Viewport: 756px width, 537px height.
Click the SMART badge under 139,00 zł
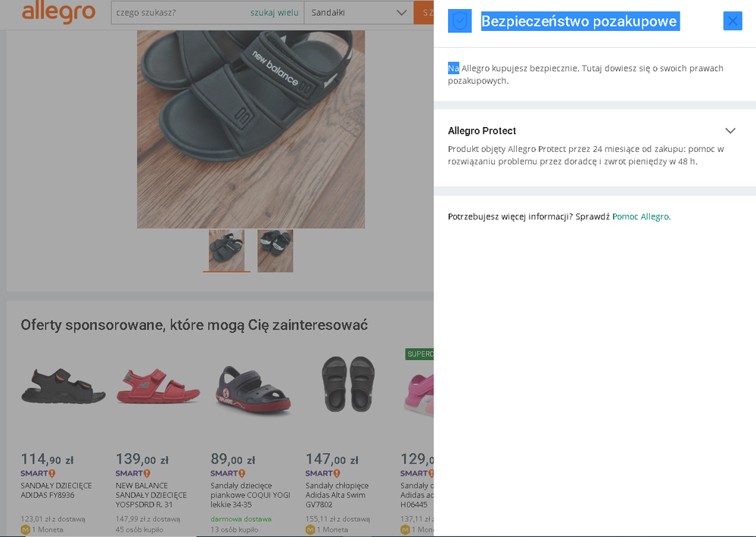pyautogui.click(x=133, y=473)
